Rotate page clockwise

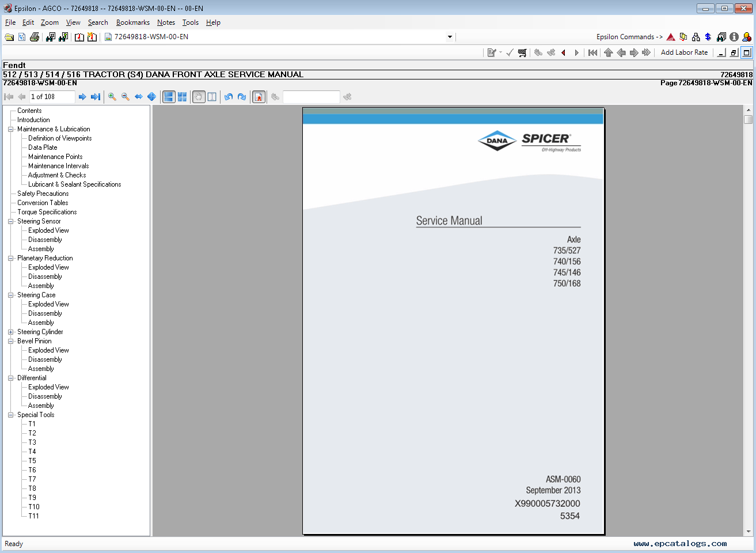click(x=242, y=97)
